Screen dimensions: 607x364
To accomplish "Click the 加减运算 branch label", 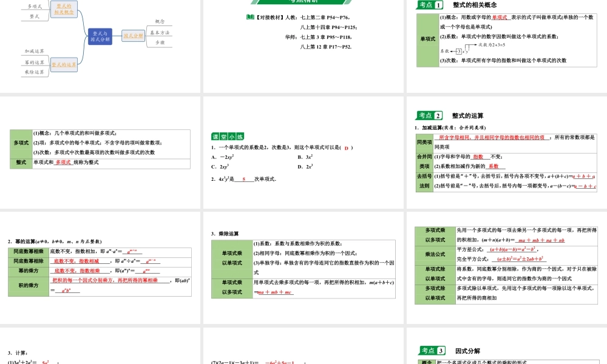I will pyautogui.click(x=34, y=50).
